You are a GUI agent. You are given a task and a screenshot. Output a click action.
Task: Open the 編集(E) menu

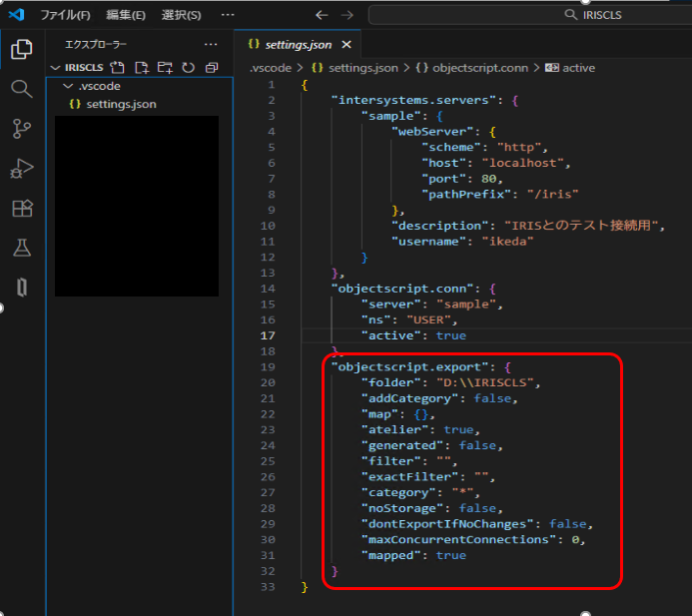(x=125, y=15)
